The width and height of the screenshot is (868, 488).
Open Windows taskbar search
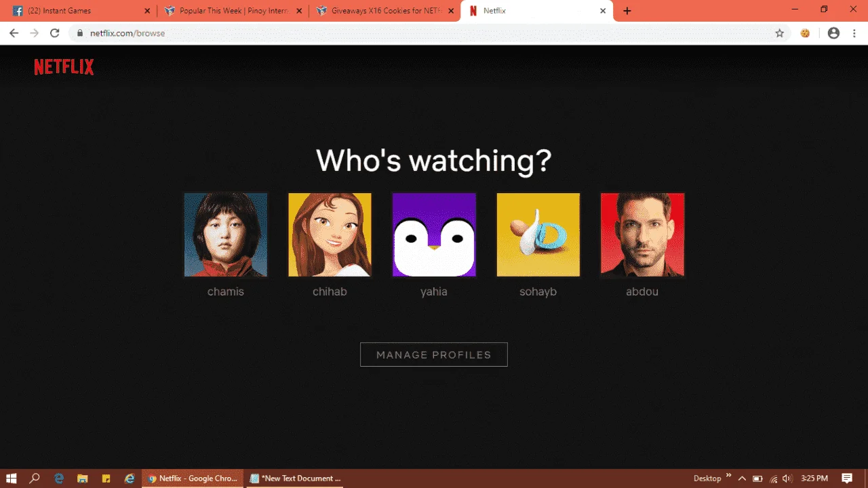click(x=35, y=479)
